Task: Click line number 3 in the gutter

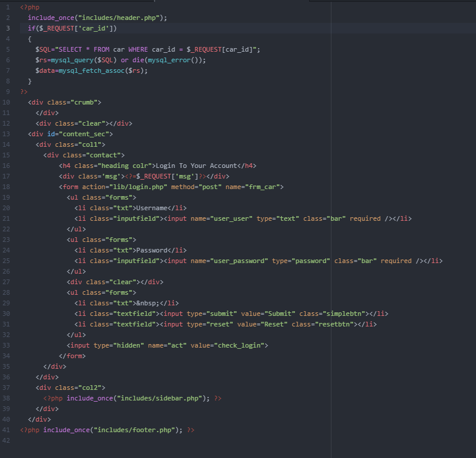Action: pyautogui.click(x=8, y=28)
